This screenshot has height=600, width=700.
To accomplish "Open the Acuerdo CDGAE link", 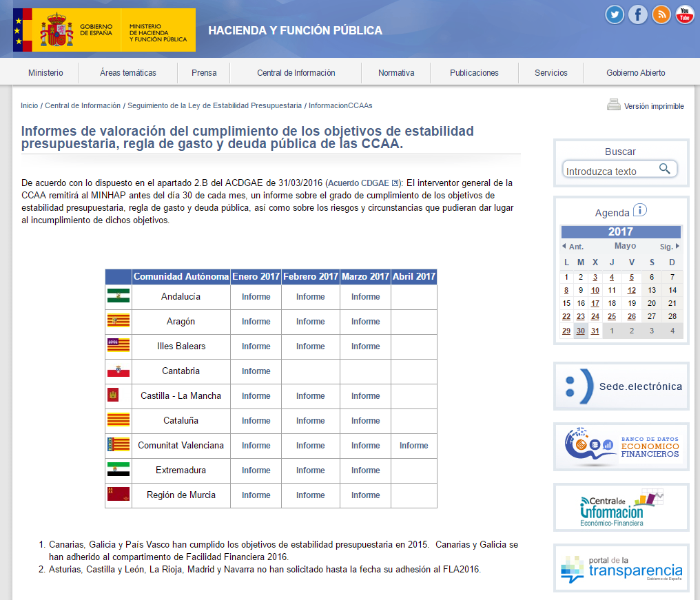I will point(358,183).
